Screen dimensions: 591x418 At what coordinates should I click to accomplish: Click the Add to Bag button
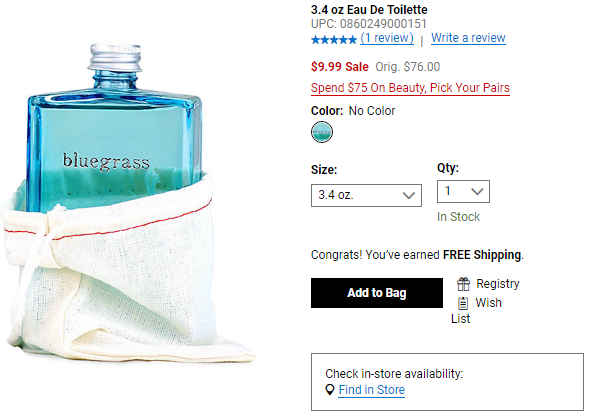377,293
